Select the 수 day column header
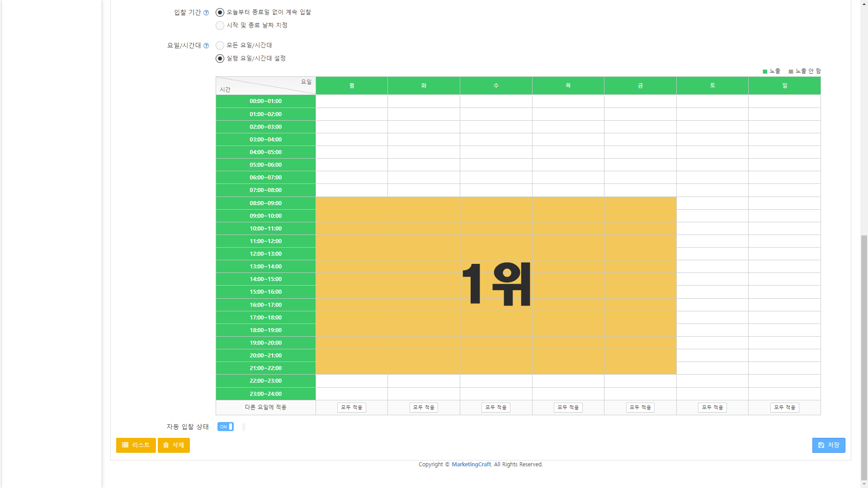Image resolution: width=868 pixels, height=488 pixels. point(496,85)
